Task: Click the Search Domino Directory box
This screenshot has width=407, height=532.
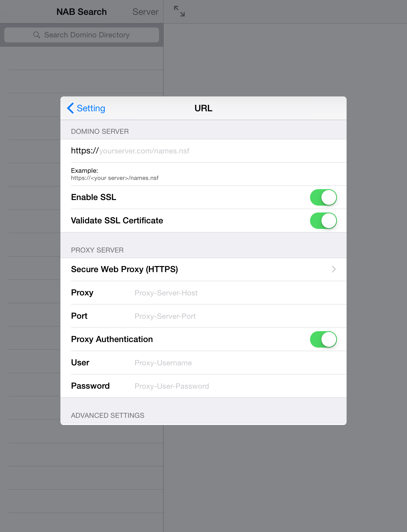Action: 82,35
